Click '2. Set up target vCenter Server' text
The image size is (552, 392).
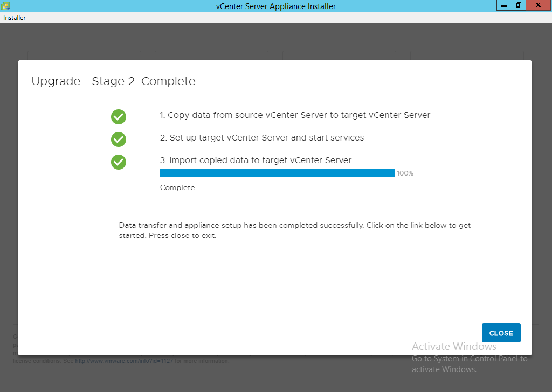262,137
